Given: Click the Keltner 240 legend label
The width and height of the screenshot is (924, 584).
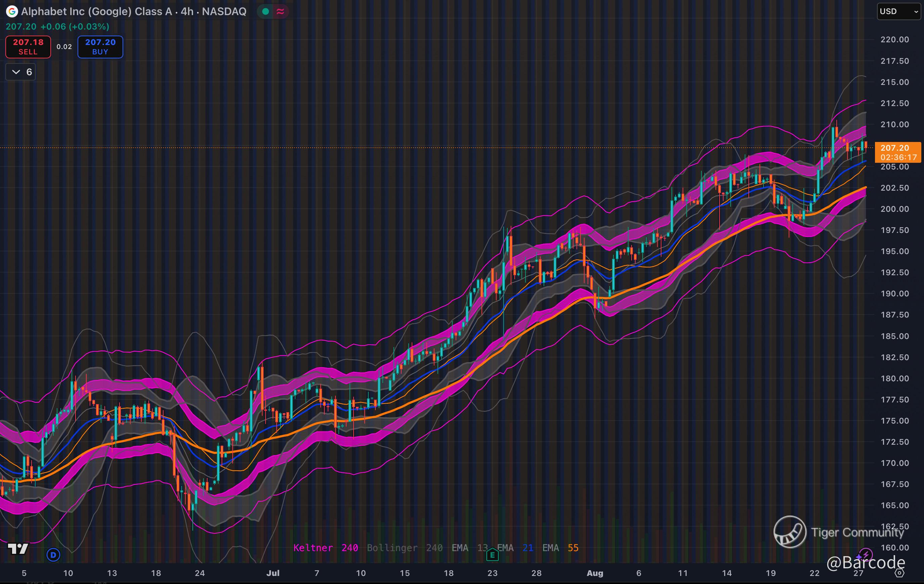Looking at the screenshot, I should tap(325, 547).
